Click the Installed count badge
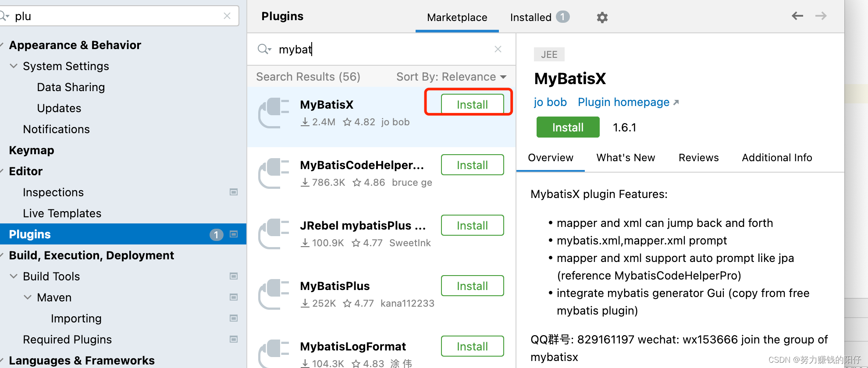This screenshot has width=868, height=368. 563,17
